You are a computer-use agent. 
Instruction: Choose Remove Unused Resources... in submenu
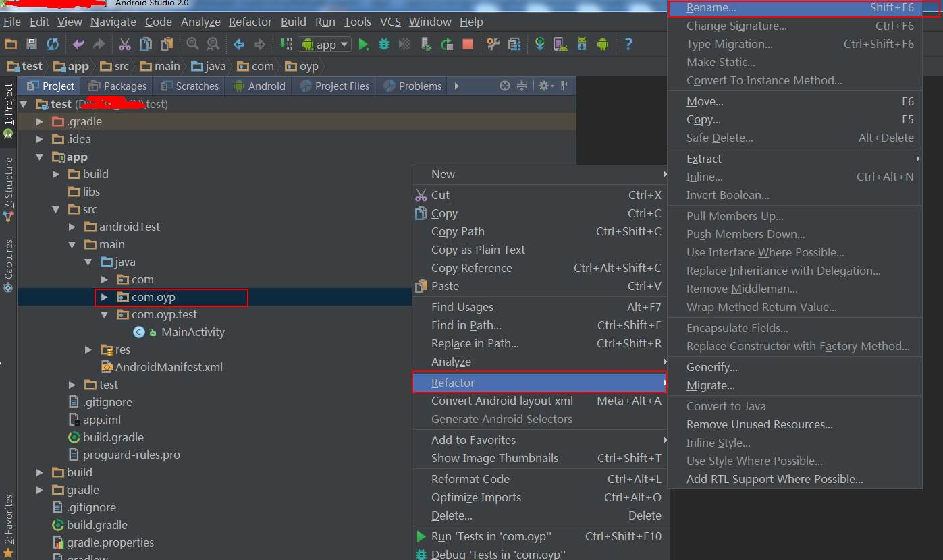pyautogui.click(x=794, y=424)
